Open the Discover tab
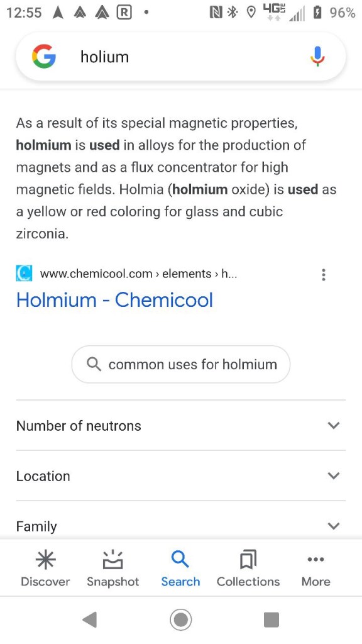The image size is (362, 644). pyautogui.click(x=45, y=569)
